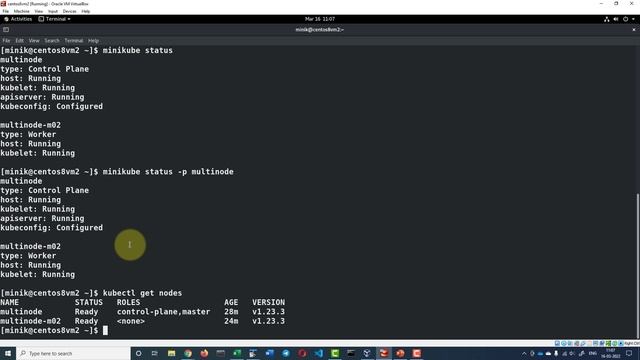Show hidden system tray icons

coord(524,353)
